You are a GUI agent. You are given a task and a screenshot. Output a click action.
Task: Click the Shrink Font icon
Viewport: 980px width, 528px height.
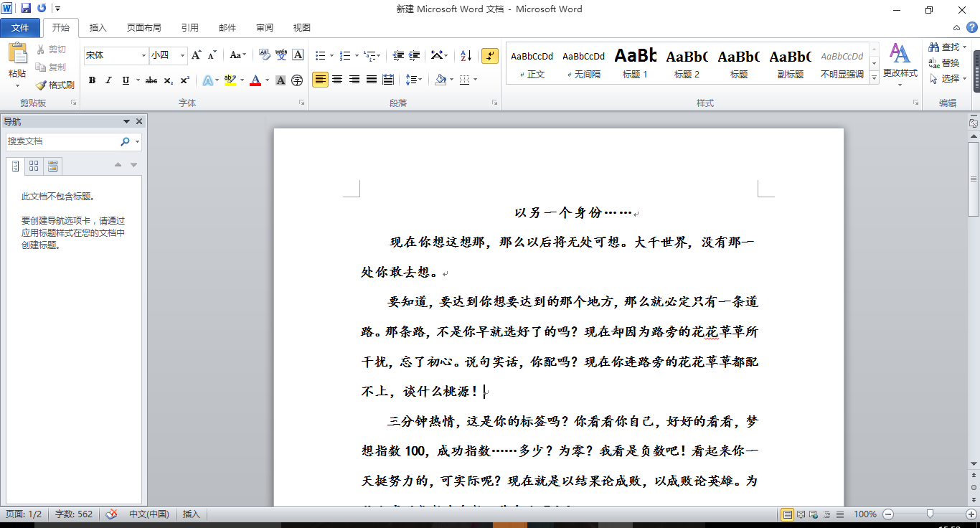[x=212, y=55]
